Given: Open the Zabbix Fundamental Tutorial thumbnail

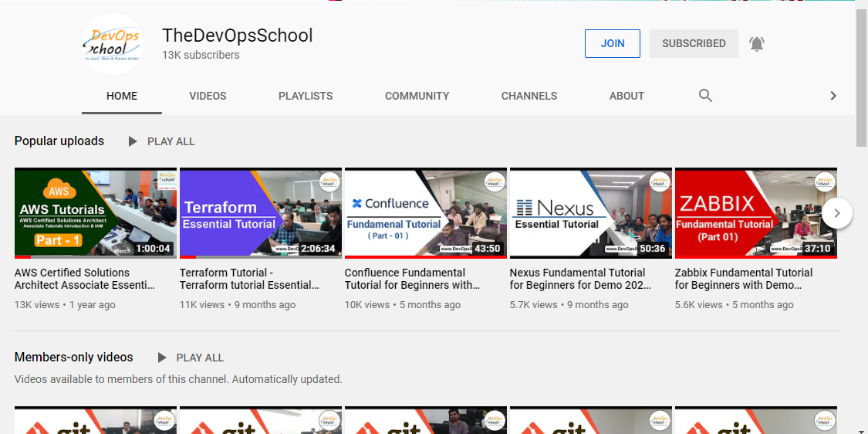Looking at the screenshot, I should coord(755,213).
